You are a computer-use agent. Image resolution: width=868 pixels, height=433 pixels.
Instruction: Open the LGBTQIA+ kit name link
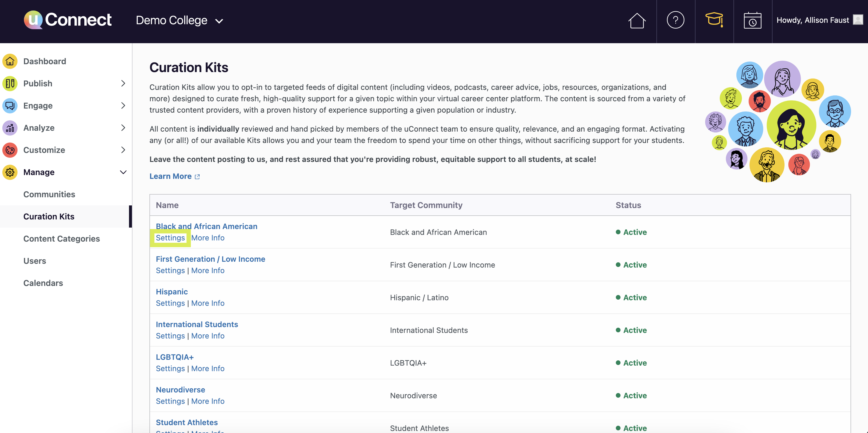pos(175,357)
